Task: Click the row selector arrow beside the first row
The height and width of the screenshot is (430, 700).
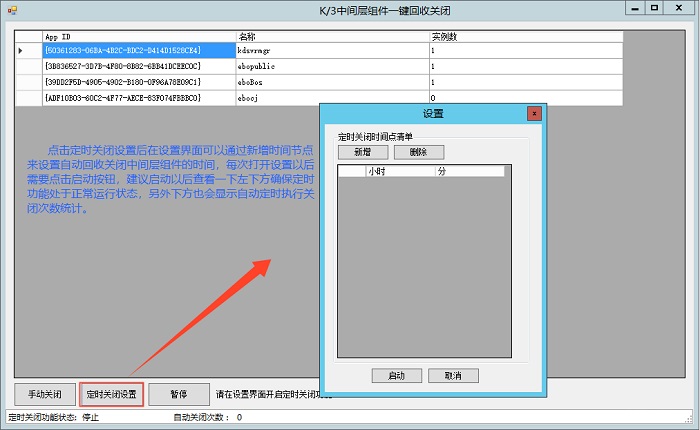Action: click(21, 49)
